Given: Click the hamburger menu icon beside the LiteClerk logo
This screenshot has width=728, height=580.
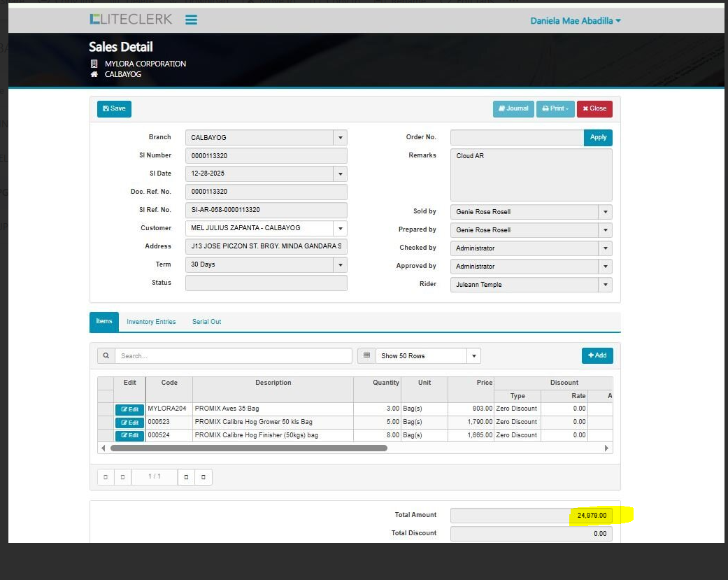Looking at the screenshot, I should [x=191, y=20].
